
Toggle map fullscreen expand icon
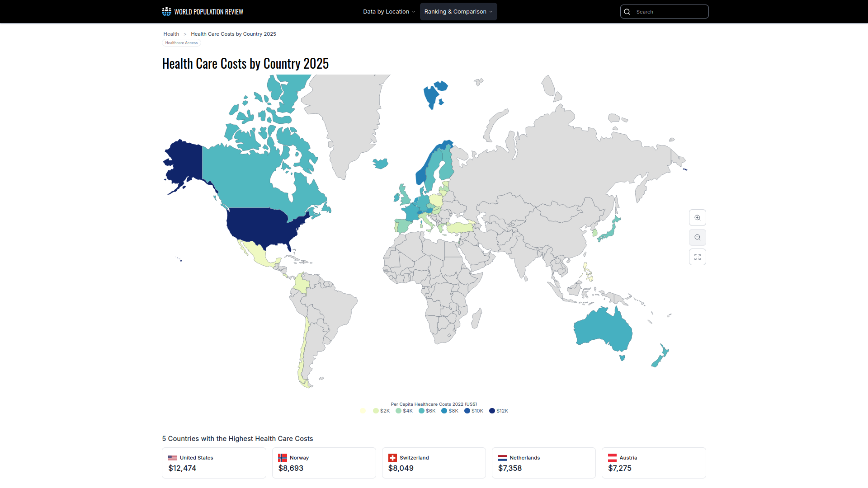pyautogui.click(x=697, y=257)
